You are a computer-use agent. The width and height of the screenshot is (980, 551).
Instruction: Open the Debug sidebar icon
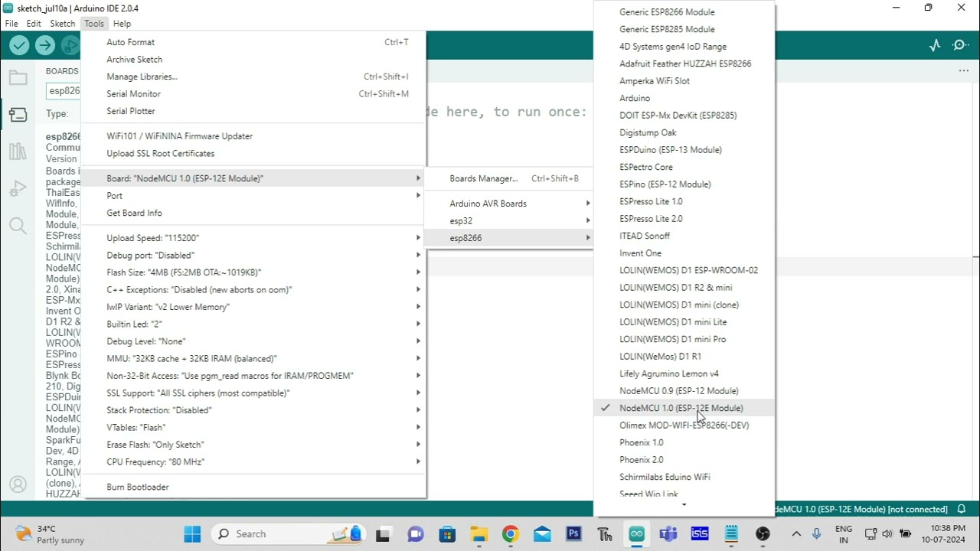18,188
